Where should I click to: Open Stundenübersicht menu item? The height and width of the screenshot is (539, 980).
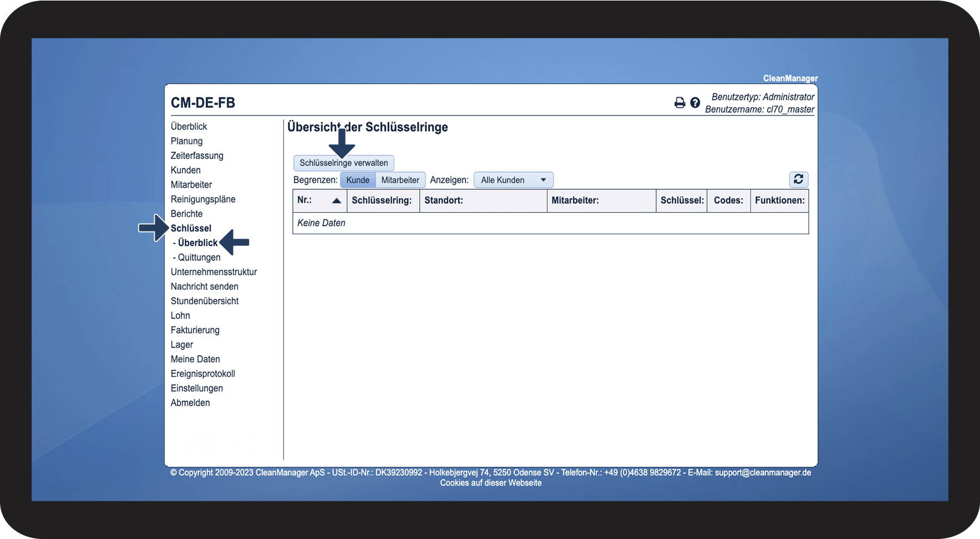[205, 301]
